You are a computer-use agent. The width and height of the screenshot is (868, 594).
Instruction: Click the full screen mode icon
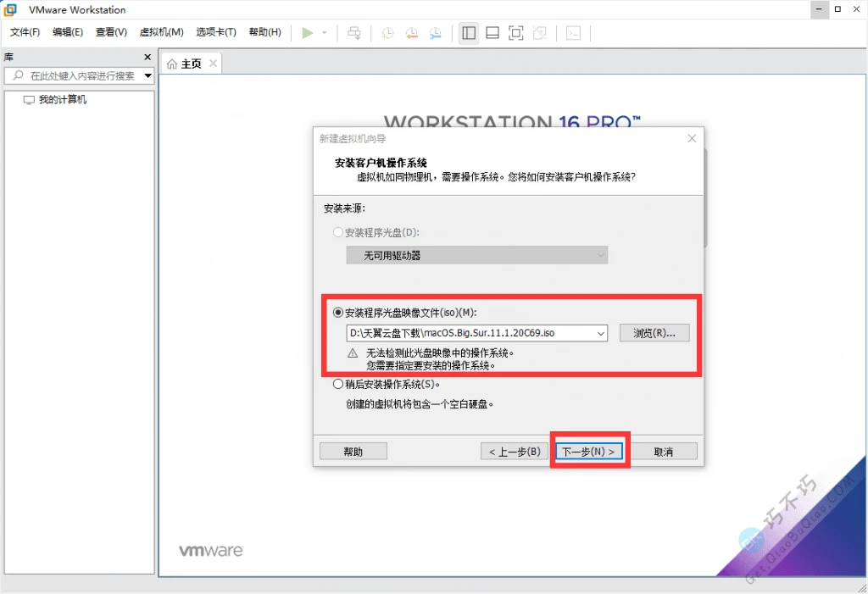click(x=516, y=33)
